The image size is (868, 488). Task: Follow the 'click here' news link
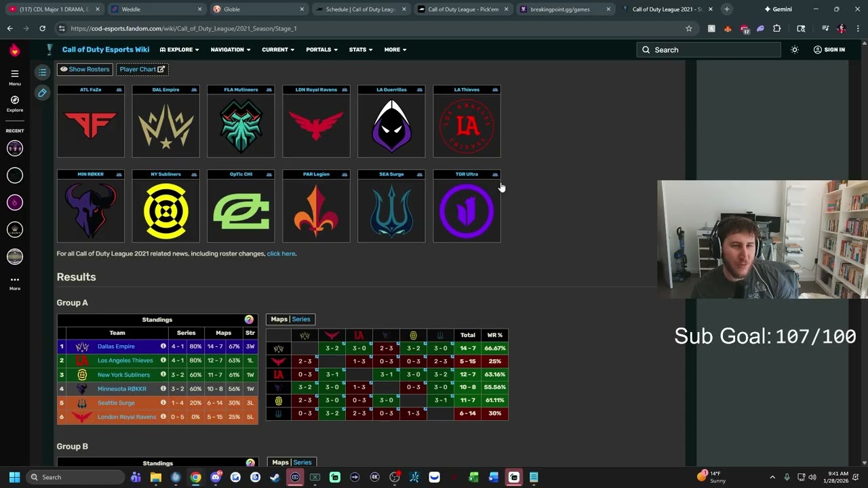point(281,253)
